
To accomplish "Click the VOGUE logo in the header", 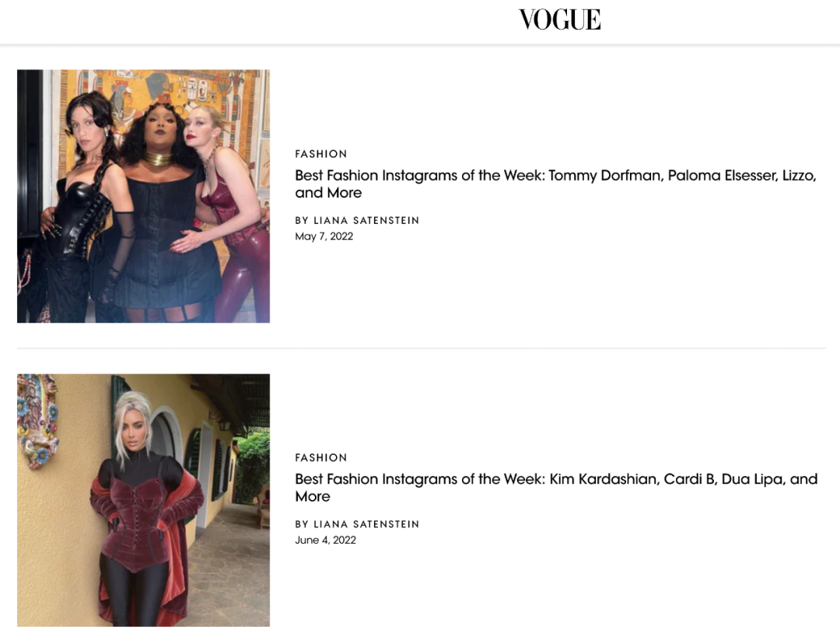I will click(x=560, y=19).
